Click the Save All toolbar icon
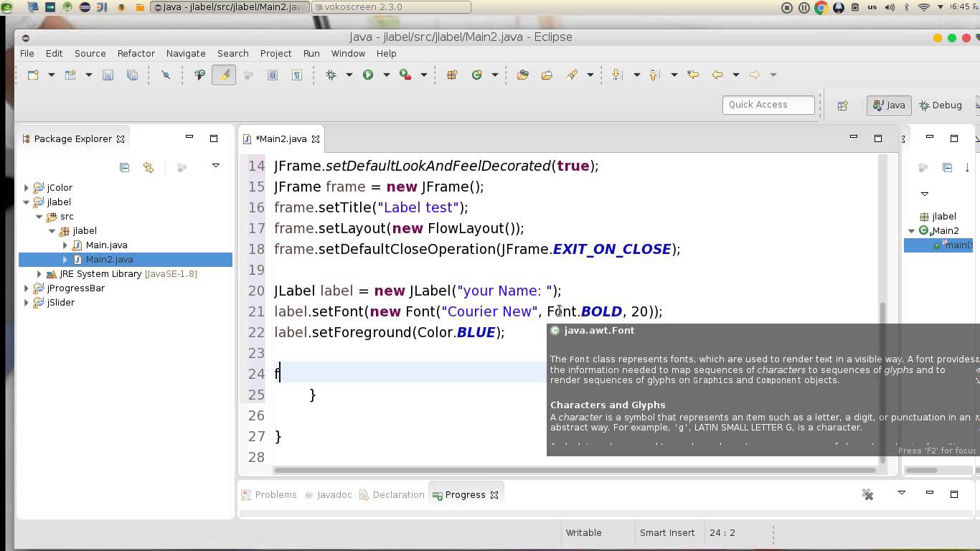Screen dimensions: 980x551 (132, 75)
